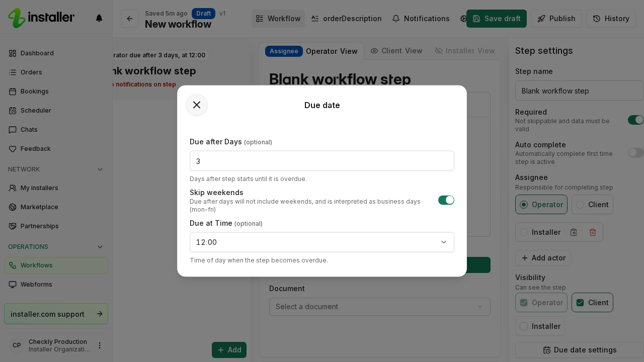Copy the Installer actor icon

click(574, 232)
